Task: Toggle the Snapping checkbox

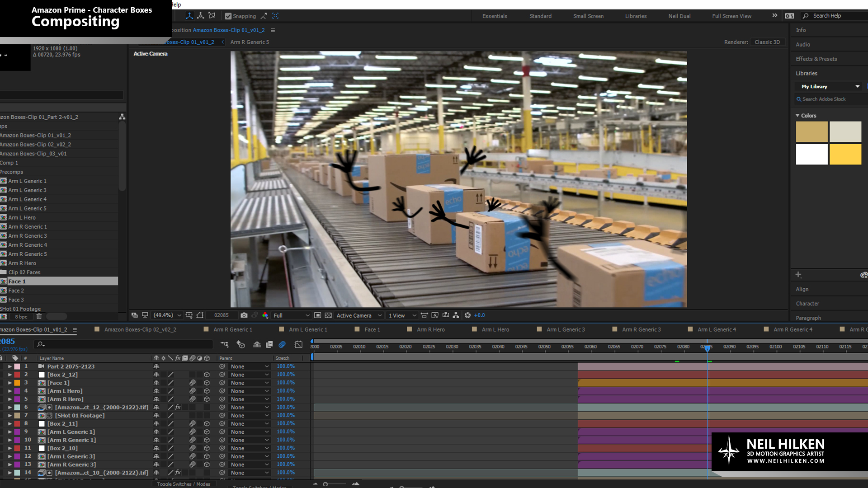Action: 228,16
